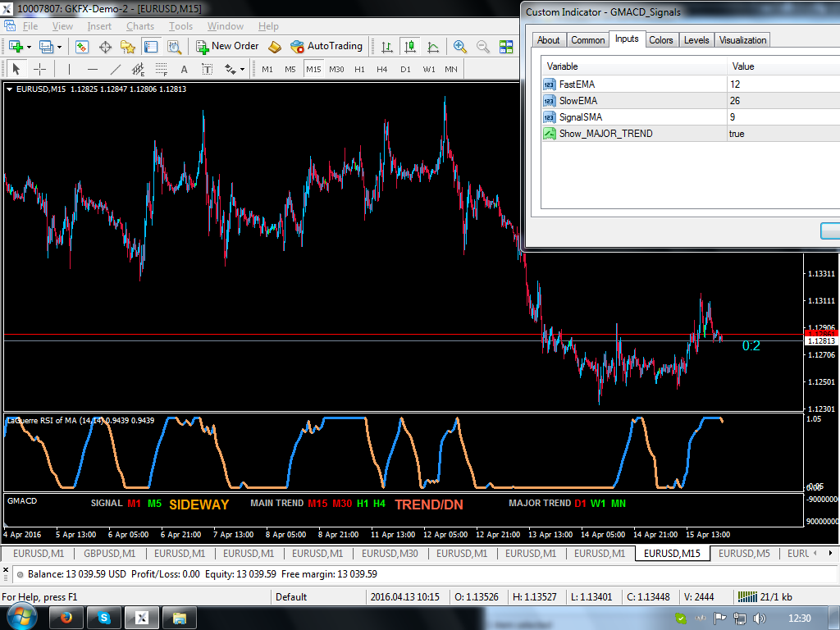Open the Strategy Tester icon
This screenshot has height=630, width=840.
coord(174,47)
